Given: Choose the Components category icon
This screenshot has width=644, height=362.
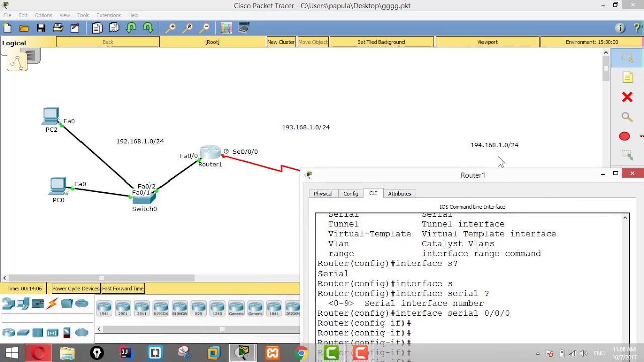Looking at the screenshot, I should (x=38, y=304).
